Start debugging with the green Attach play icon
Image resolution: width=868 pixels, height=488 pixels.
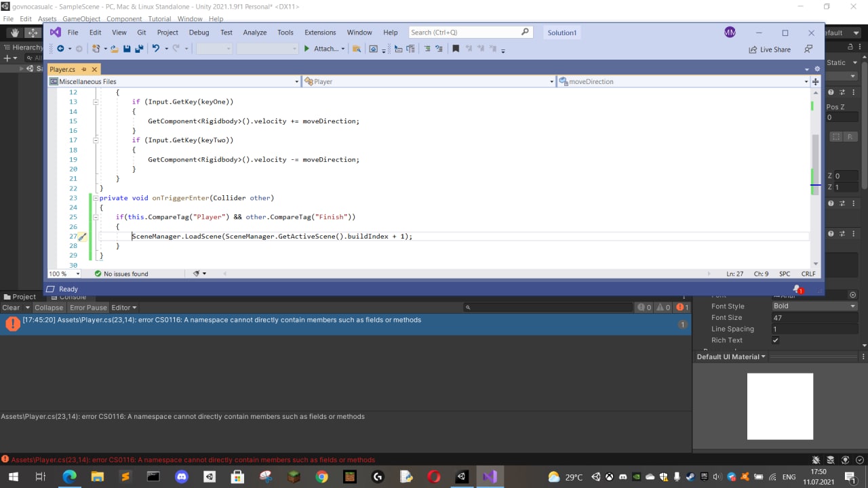307,49
